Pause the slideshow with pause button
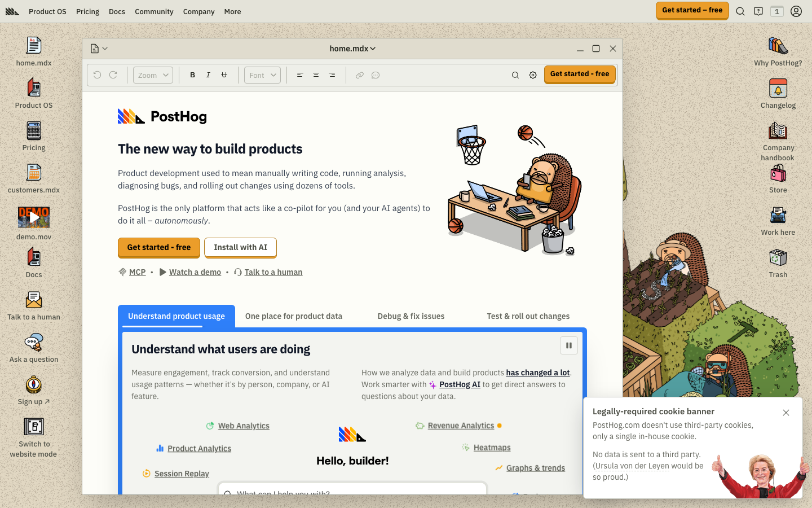The image size is (812, 508). [568, 345]
